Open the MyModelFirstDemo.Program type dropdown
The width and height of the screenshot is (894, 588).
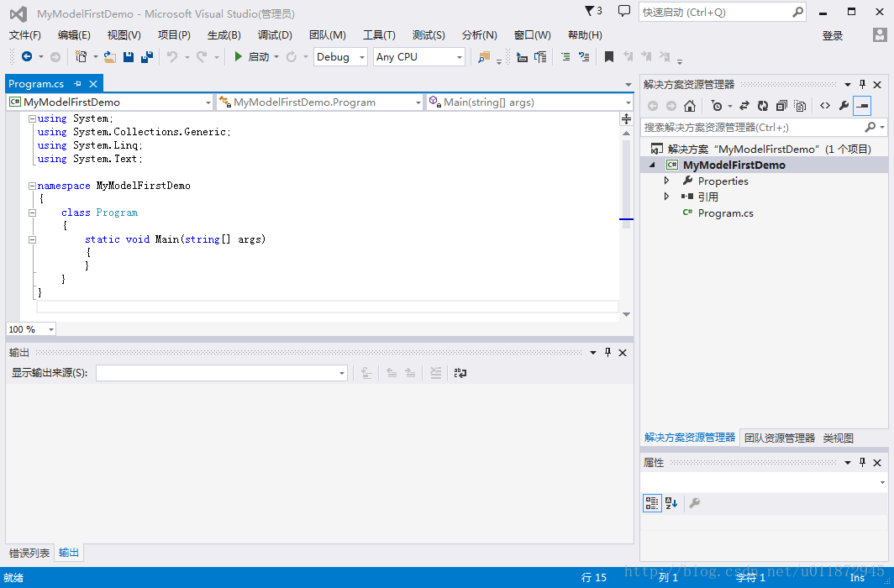pos(319,102)
